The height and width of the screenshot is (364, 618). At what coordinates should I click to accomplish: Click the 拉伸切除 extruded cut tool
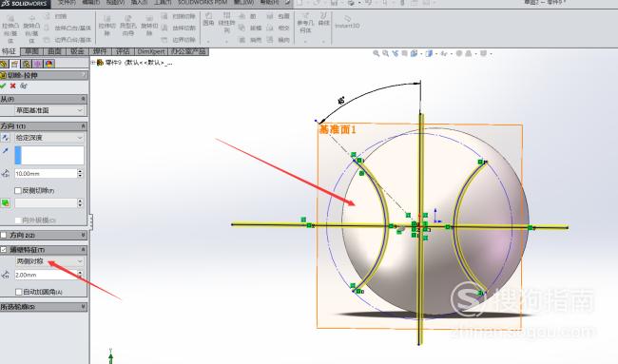click(106, 26)
